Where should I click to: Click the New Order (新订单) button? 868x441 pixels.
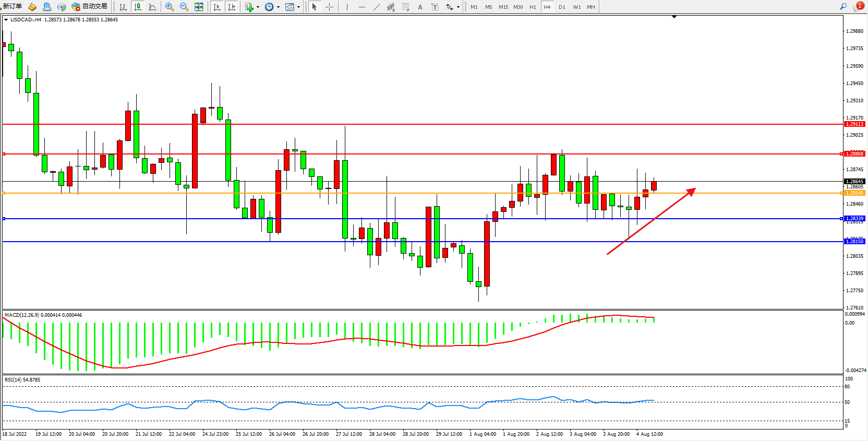(x=13, y=7)
